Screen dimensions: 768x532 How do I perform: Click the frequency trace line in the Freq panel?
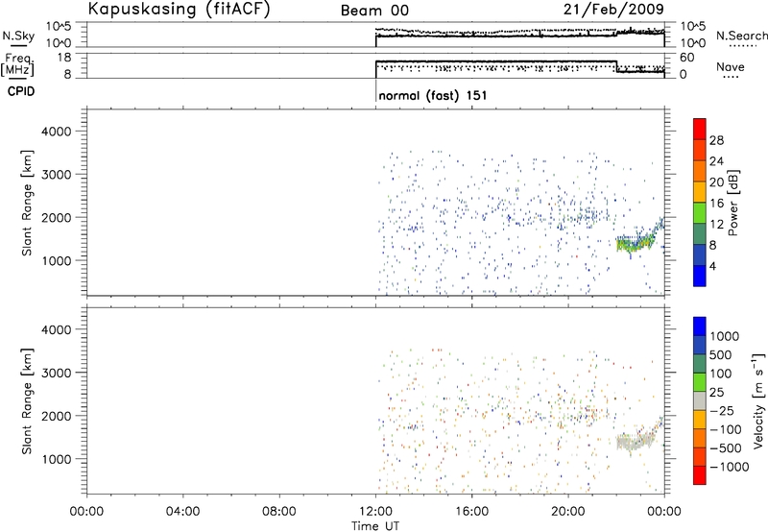point(494,61)
